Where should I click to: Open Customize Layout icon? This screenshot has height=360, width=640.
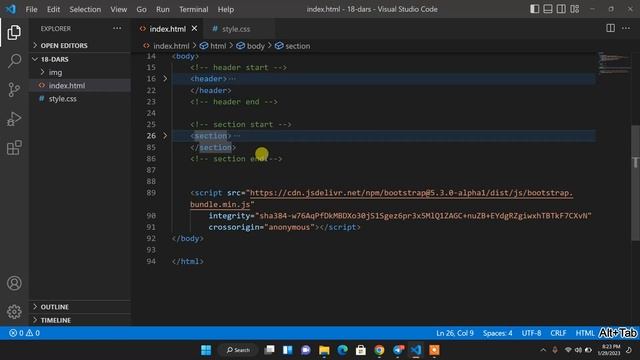tap(575, 9)
